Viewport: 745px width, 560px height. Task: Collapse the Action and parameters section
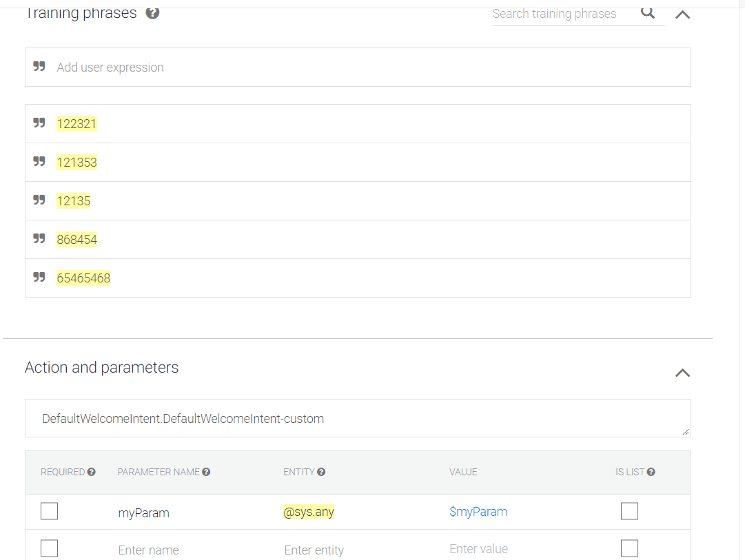(x=683, y=373)
